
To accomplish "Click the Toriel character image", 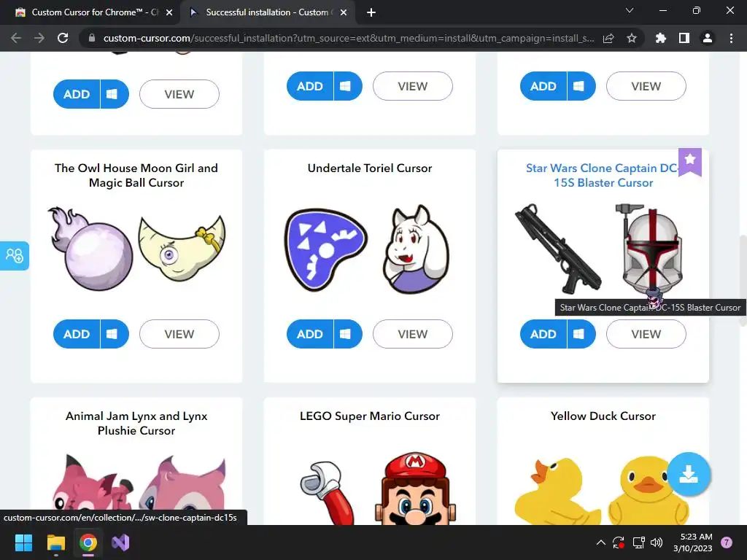I will (x=415, y=249).
